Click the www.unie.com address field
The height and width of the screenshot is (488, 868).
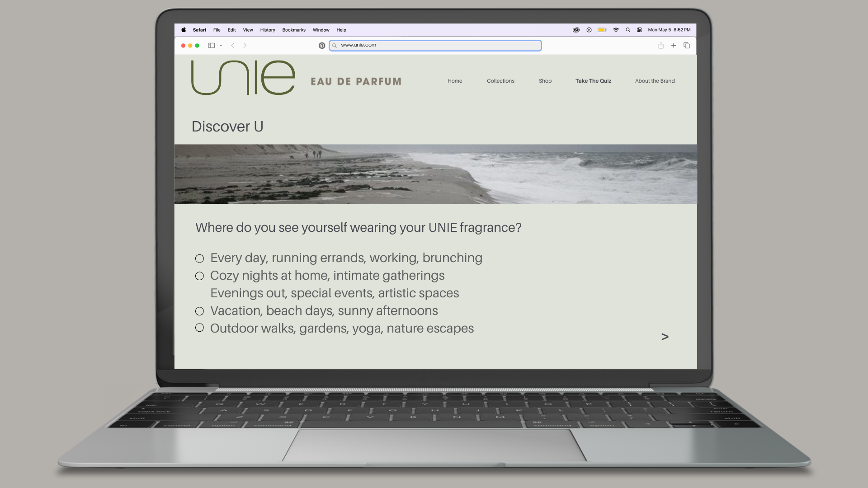pyautogui.click(x=435, y=45)
